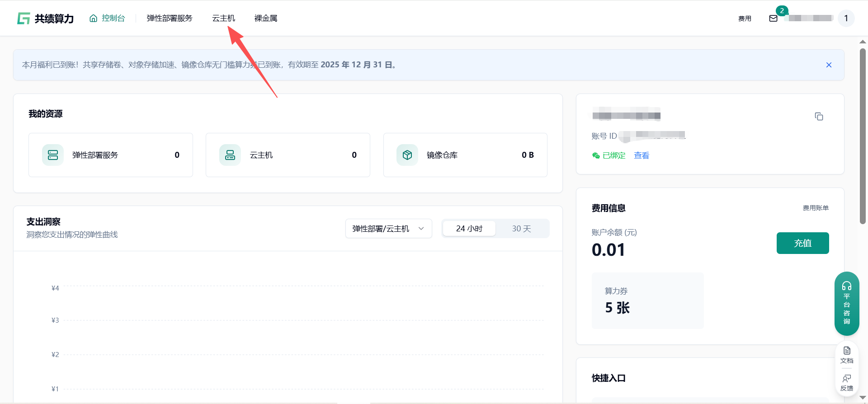Click the 快捷入口 heading
The width and height of the screenshot is (868, 404).
click(x=609, y=378)
